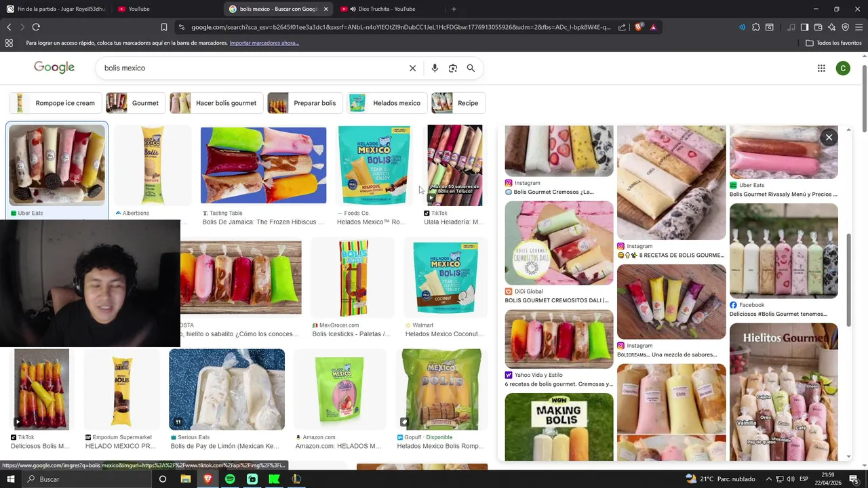Open Gopuff 'Helados Mexico Bolis Rompope' thumbnail

coord(441,389)
